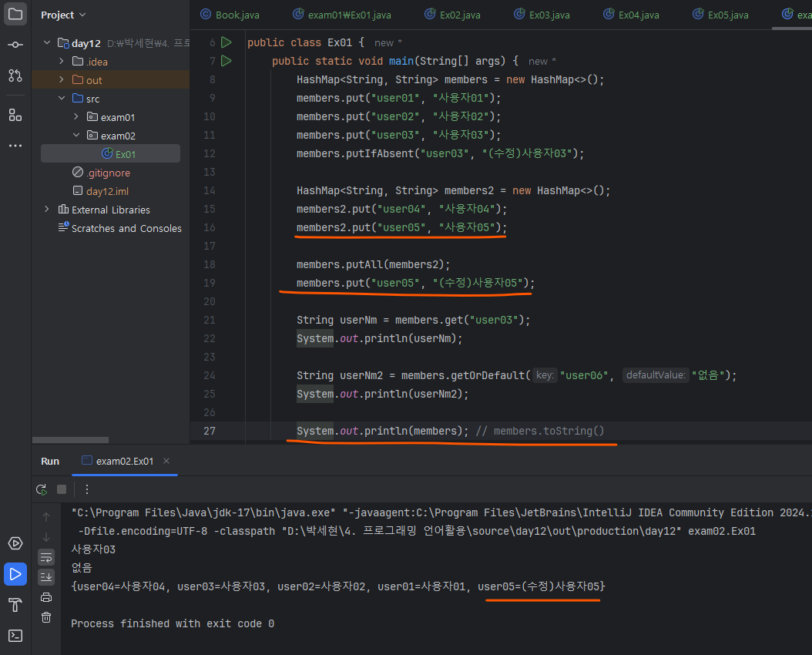The height and width of the screenshot is (655, 812).
Task: Click the Rerun exam02.Ex01 icon
Action: pyautogui.click(x=42, y=489)
